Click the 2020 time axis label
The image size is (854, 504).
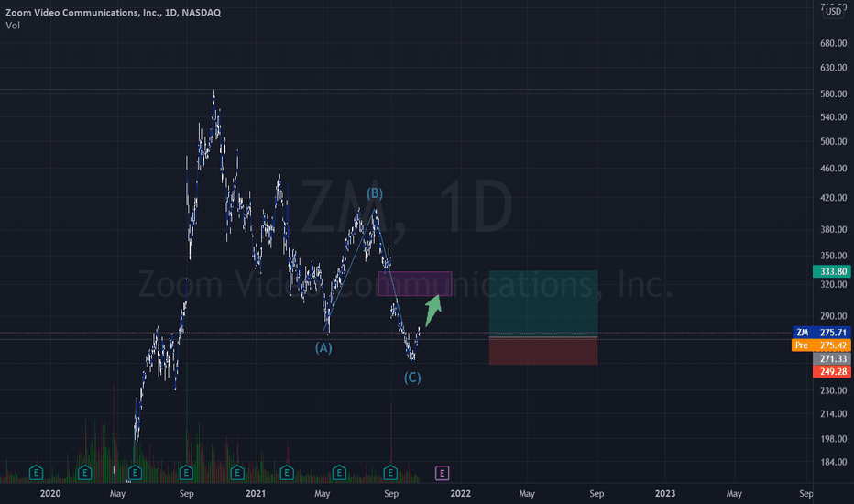[x=50, y=494]
